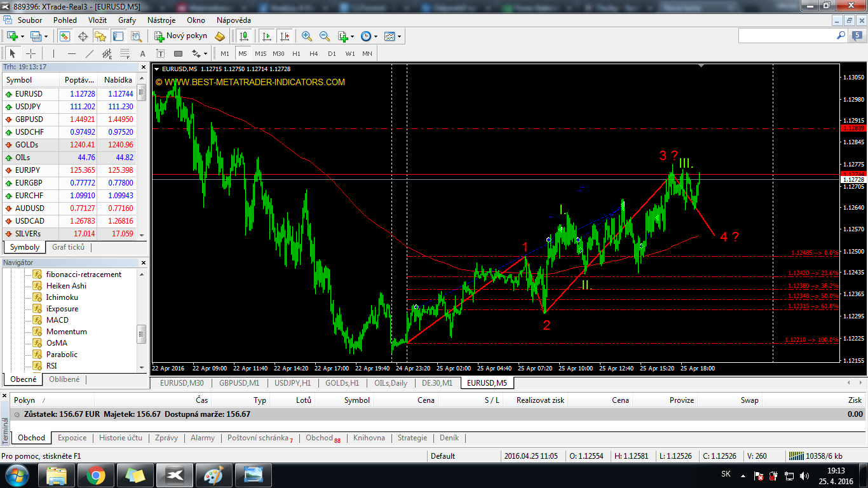Expand the Indicators dropdown arrow
The height and width of the screenshot is (488, 868).
353,36
